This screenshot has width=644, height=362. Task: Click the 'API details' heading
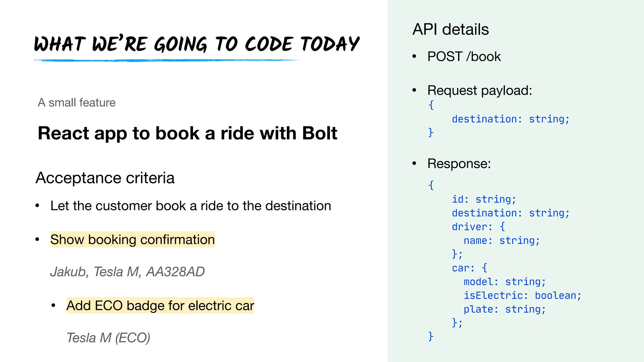click(451, 30)
